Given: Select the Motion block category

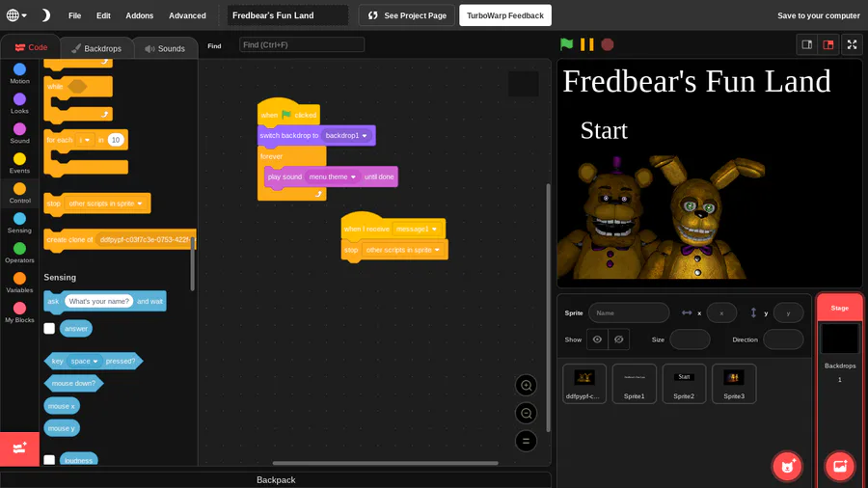Looking at the screenshot, I should [19, 73].
